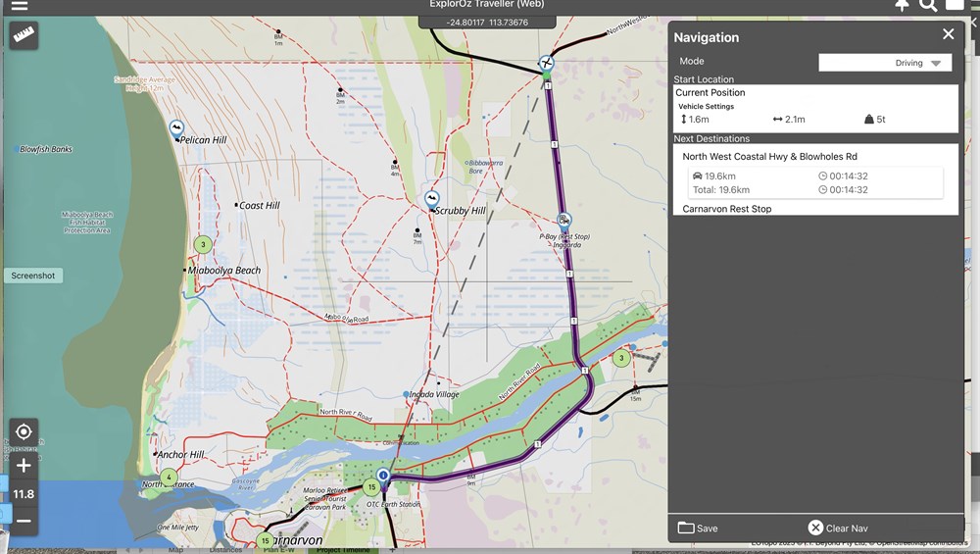Viewport: 980px width, 554px height.
Task: Clear the current navigation
Action: point(838,528)
